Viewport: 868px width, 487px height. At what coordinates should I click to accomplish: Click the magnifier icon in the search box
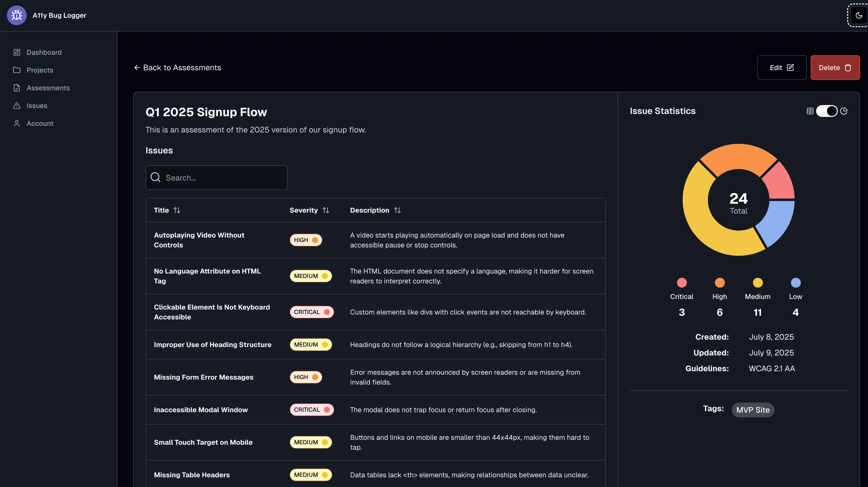click(155, 177)
